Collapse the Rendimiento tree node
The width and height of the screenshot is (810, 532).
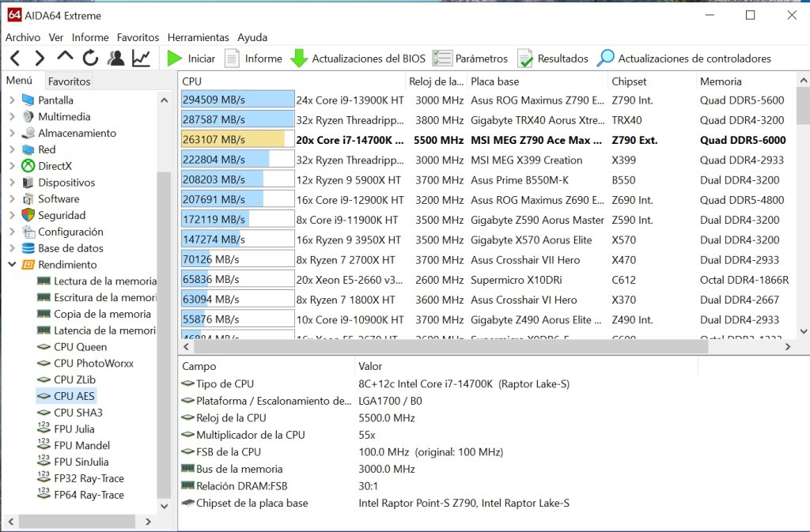(x=13, y=265)
